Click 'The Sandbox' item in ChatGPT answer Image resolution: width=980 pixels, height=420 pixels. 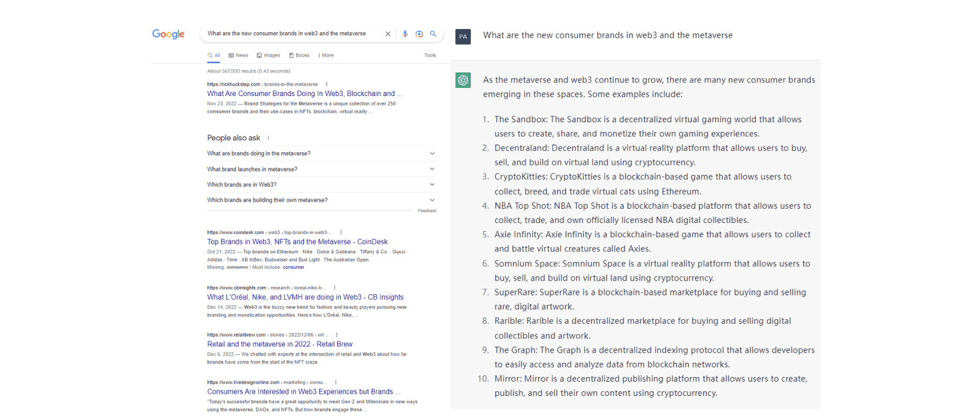click(x=648, y=126)
